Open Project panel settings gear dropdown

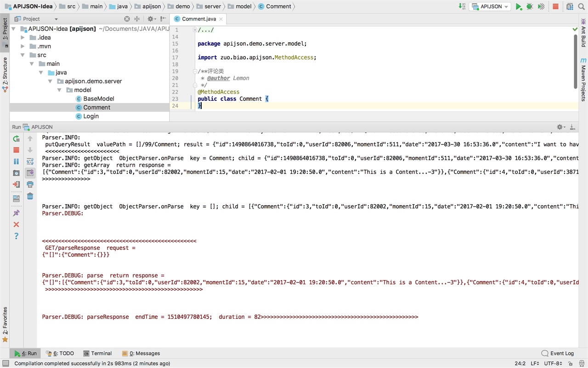click(152, 19)
